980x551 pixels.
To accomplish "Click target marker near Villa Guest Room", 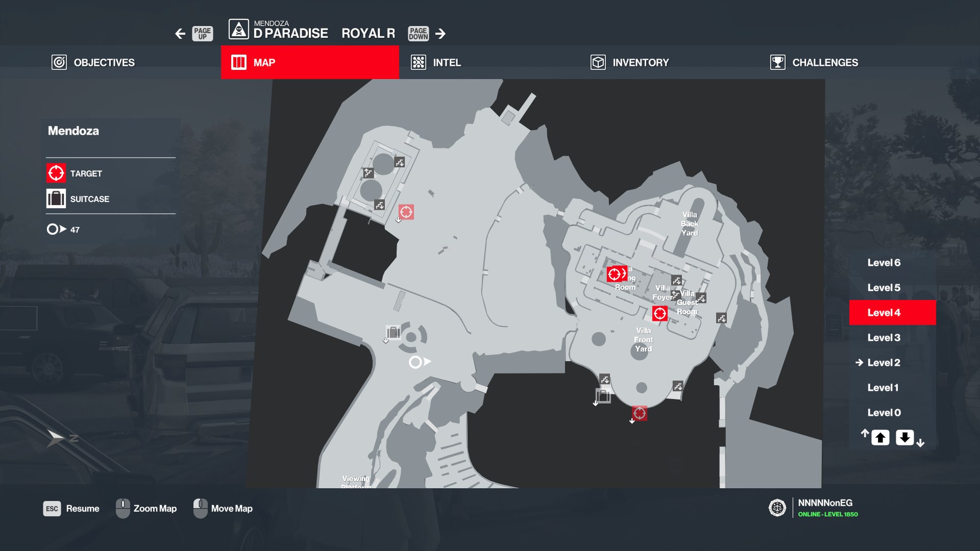I will [660, 313].
